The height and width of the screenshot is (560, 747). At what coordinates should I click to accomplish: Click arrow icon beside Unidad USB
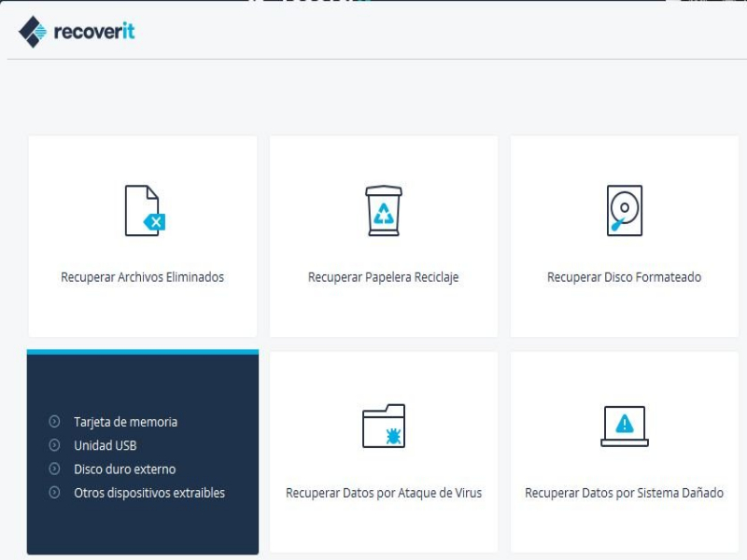coord(54,446)
